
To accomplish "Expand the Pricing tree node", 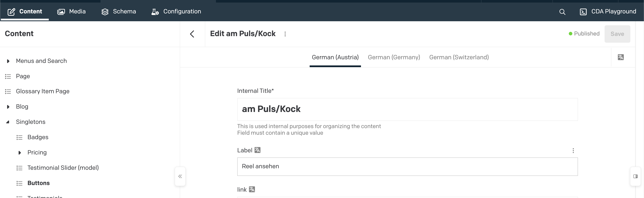I will click(20, 153).
